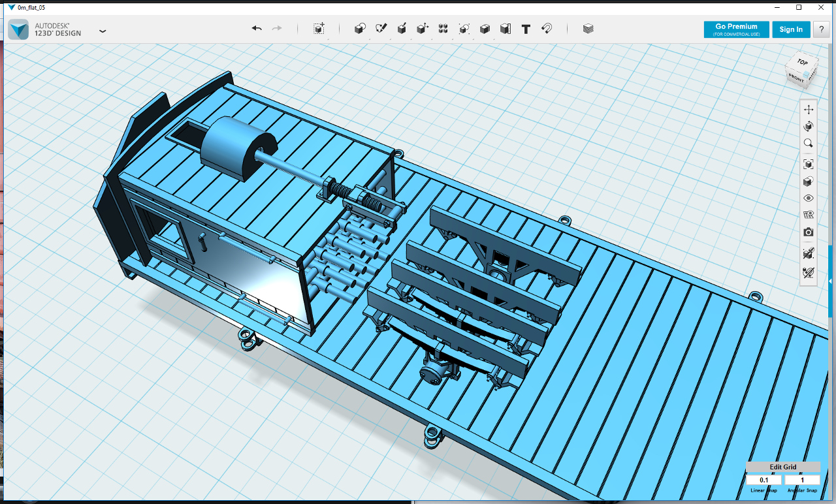Image resolution: width=836 pixels, height=504 pixels.
Task: Toggle the slashed brush icon at navigation bar bottom
Action: pos(809,272)
